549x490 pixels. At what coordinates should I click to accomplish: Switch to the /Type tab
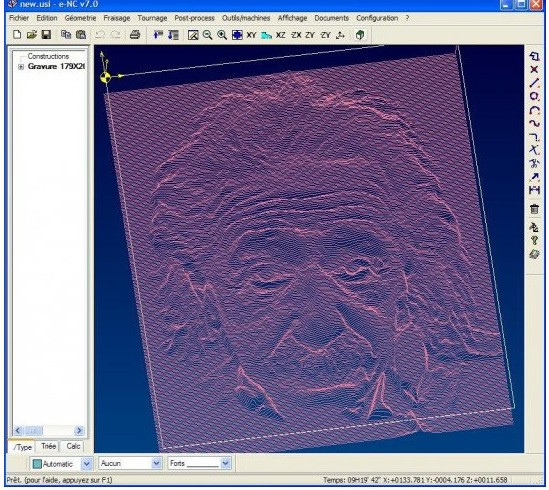click(x=22, y=447)
